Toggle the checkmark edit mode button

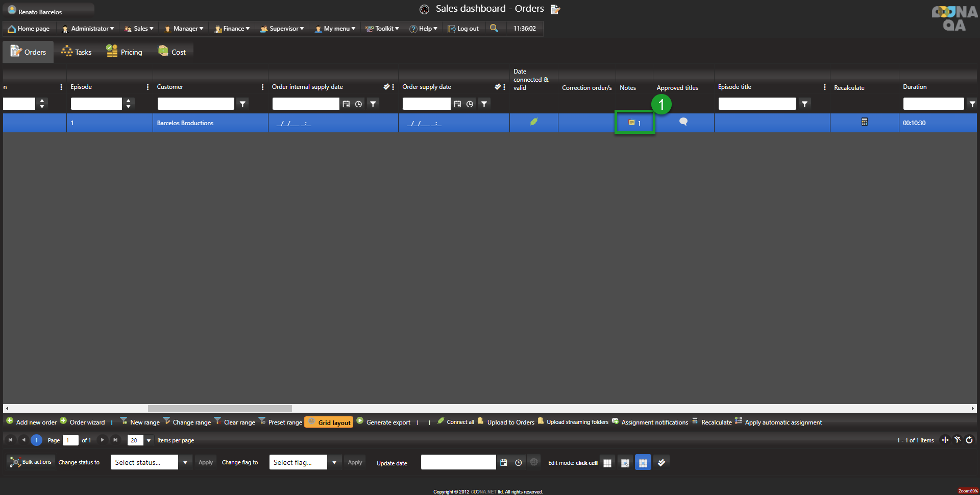coord(661,463)
